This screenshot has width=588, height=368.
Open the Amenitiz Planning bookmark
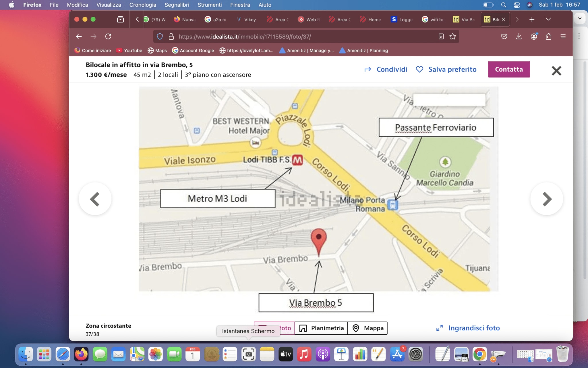(x=363, y=51)
